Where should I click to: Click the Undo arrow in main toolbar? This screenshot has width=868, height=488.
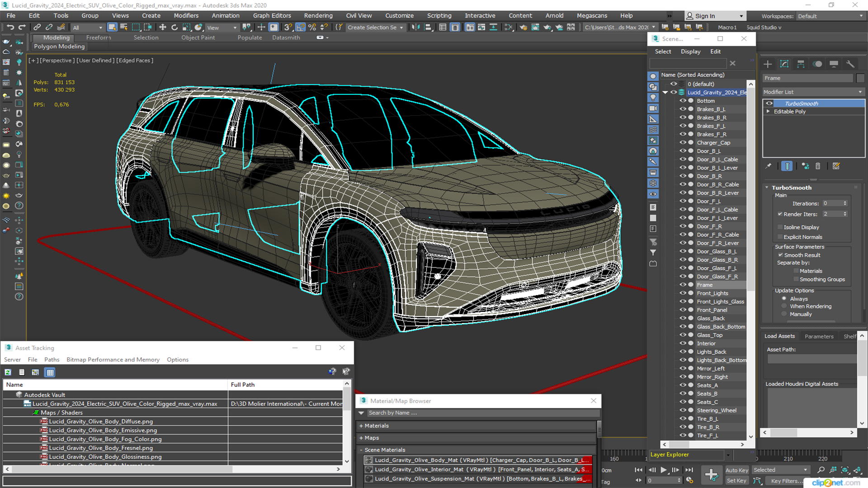click(10, 28)
